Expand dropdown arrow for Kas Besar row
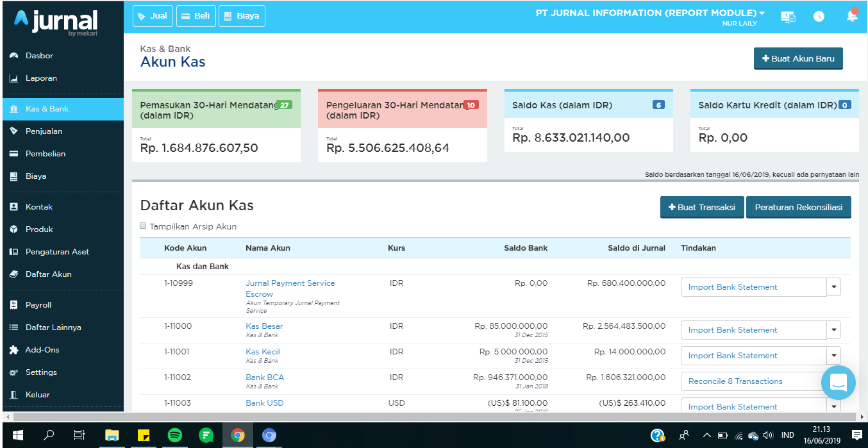Screen dimensions: 868x448 (x=833, y=330)
